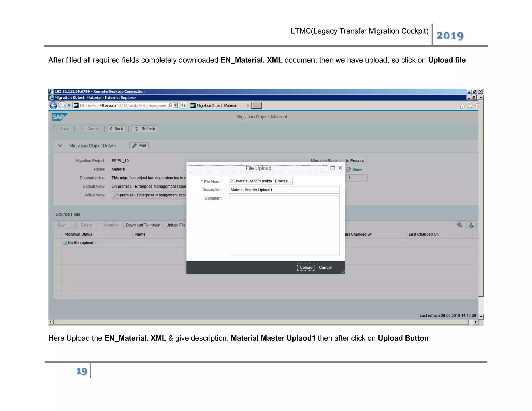
Task: Click Browse... to choose a file
Action: pyautogui.click(x=283, y=181)
